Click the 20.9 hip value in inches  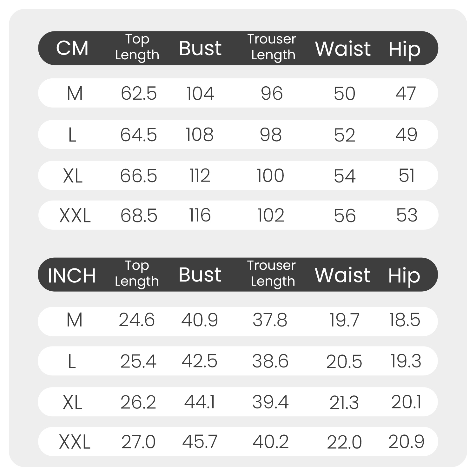(x=406, y=441)
